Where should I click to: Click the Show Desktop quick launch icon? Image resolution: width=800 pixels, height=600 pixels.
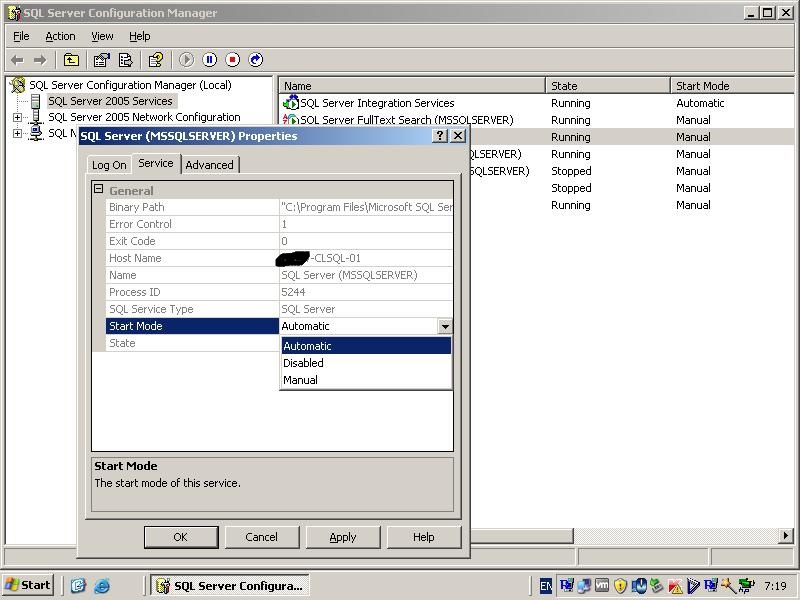[x=78, y=585]
